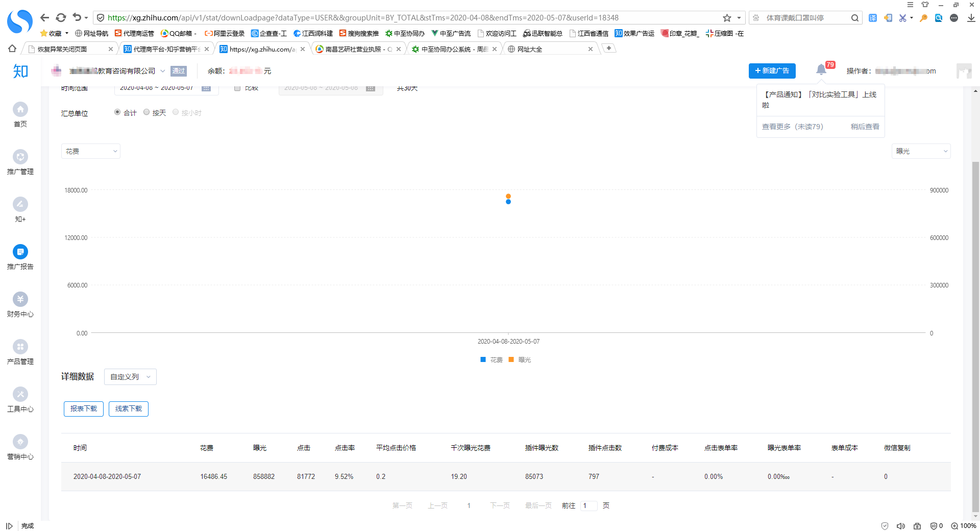Click the browser refresh icon
The height and width of the screenshot is (531, 980).
tap(61, 18)
